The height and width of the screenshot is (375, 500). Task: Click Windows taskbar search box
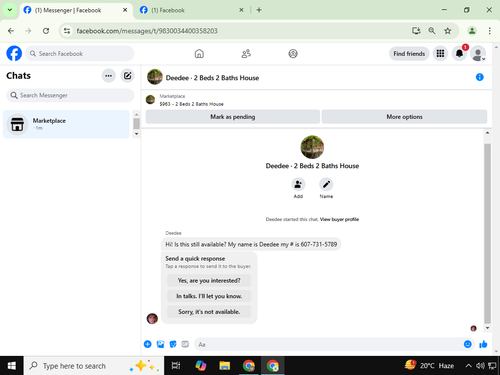point(94,366)
